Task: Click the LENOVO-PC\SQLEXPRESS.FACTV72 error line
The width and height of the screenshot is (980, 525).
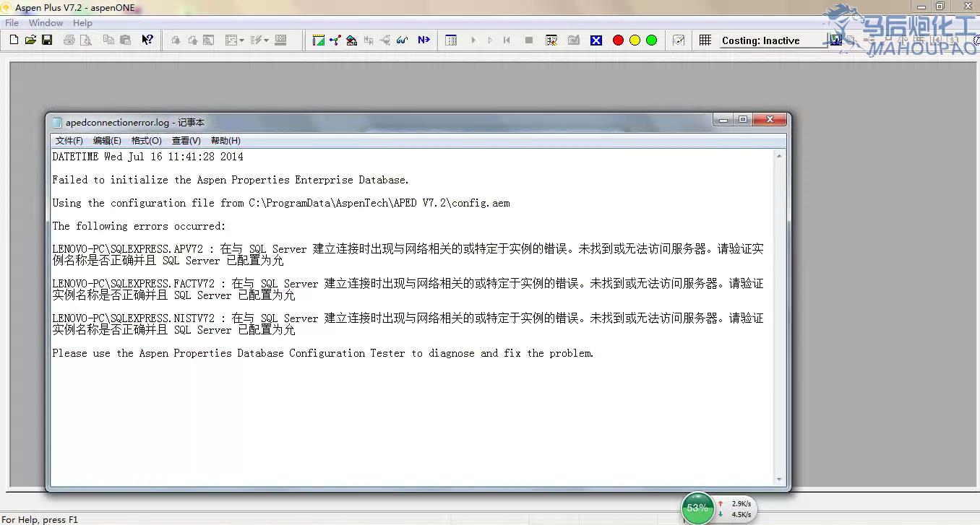Action: point(408,290)
